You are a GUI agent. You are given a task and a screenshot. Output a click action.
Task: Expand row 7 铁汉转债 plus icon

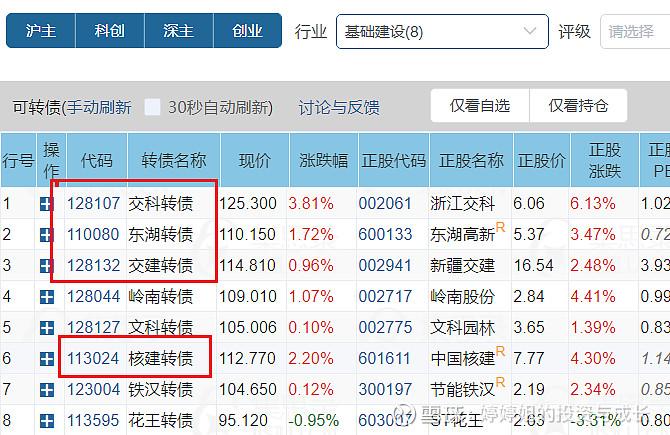click(47, 390)
